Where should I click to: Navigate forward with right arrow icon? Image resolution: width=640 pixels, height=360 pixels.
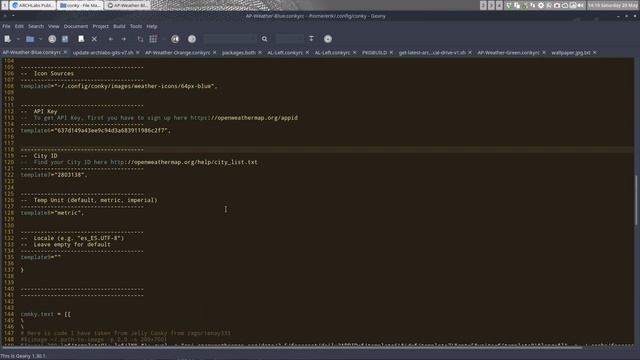(124, 39)
